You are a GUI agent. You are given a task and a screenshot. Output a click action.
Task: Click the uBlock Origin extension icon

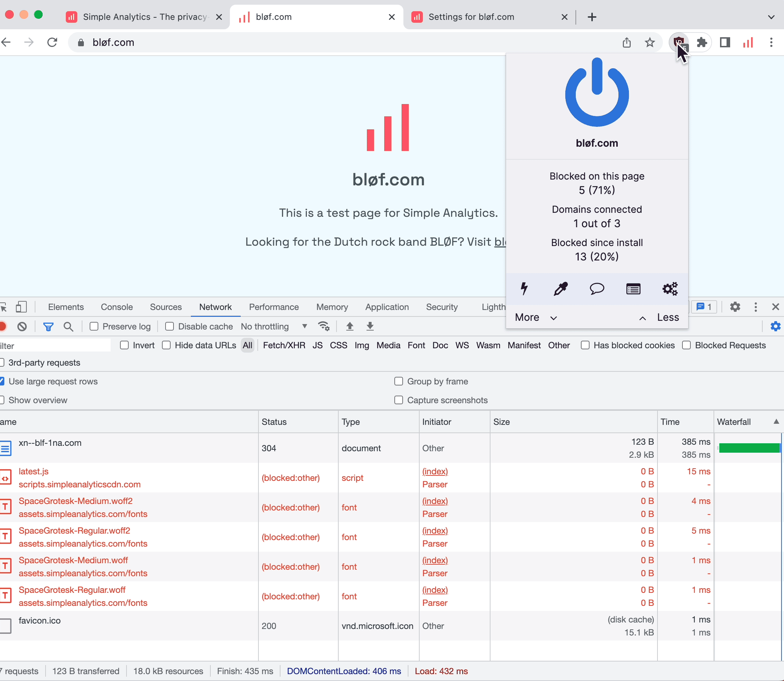[x=679, y=43]
